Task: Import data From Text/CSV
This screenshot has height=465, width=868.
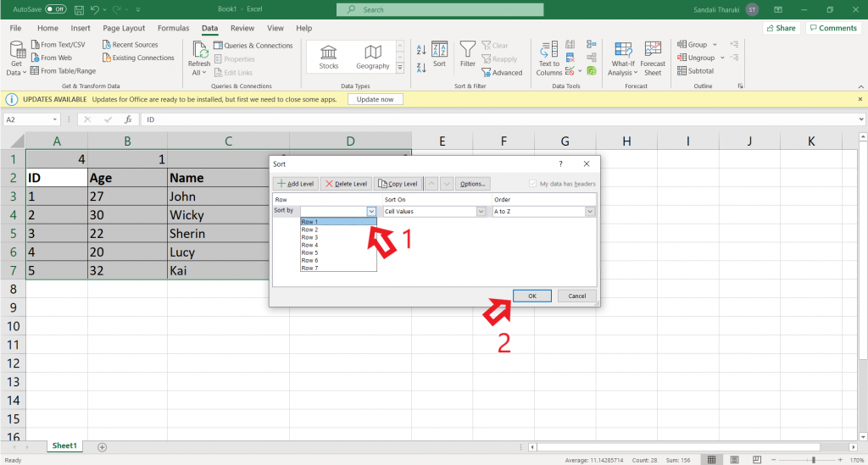Action: click(x=58, y=45)
